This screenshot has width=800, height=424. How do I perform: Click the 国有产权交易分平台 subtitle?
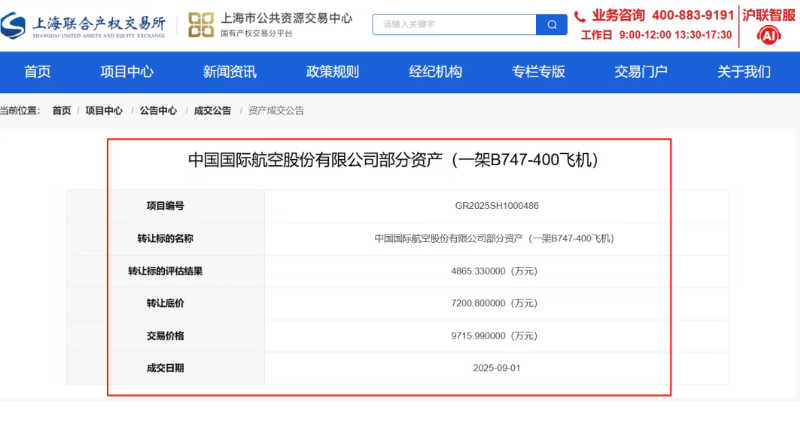[256, 34]
